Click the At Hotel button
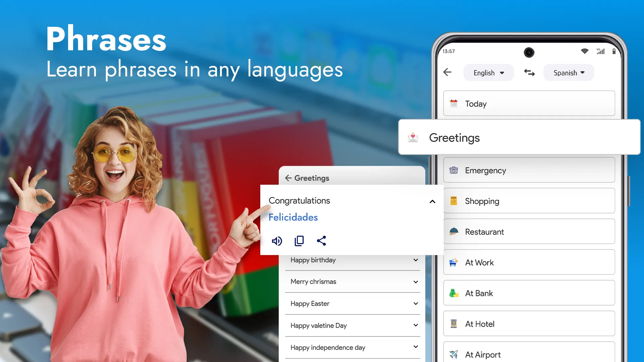The image size is (644, 362). click(529, 323)
